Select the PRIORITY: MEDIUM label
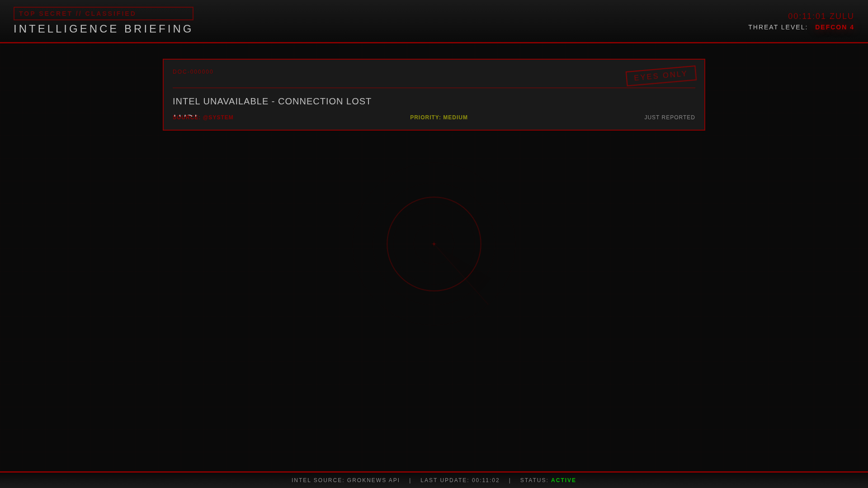The image size is (868, 488). coord(439,117)
